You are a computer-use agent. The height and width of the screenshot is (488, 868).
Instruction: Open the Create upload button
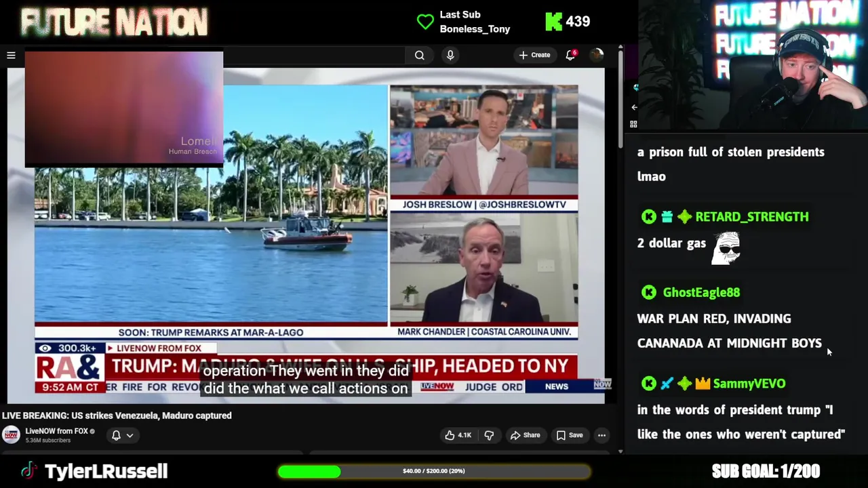click(534, 55)
